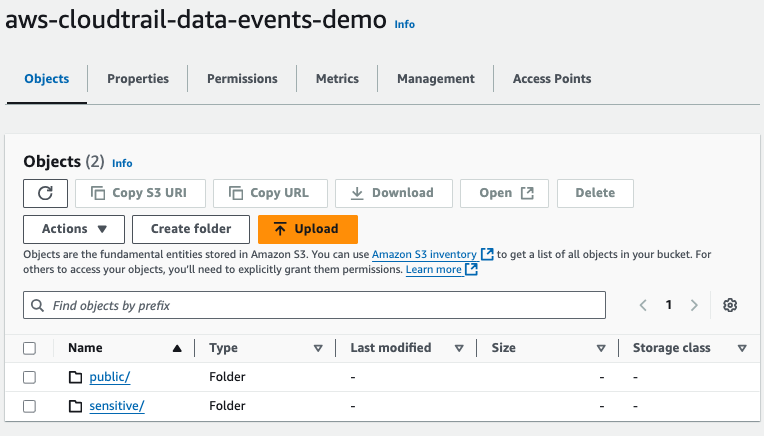Sort by Last modified column arrow
Screen dimensions: 764x436
tap(459, 348)
